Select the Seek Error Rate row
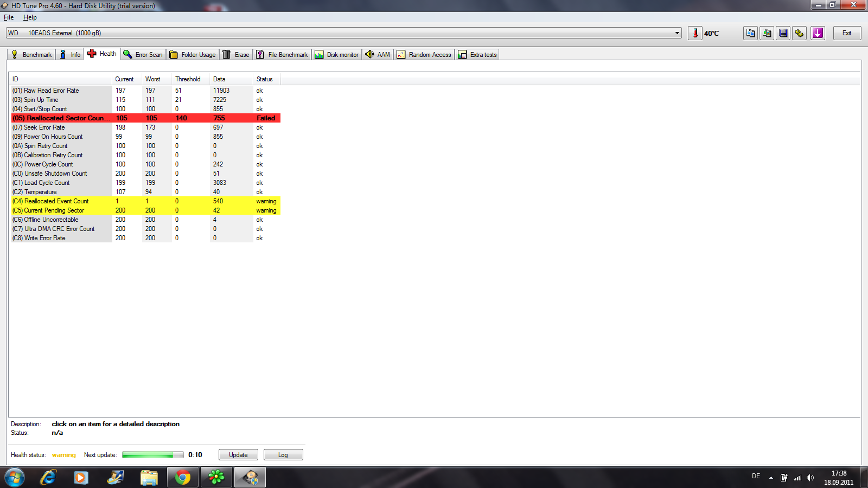The height and width of the screenshot is (488, 868). point(145,127)
